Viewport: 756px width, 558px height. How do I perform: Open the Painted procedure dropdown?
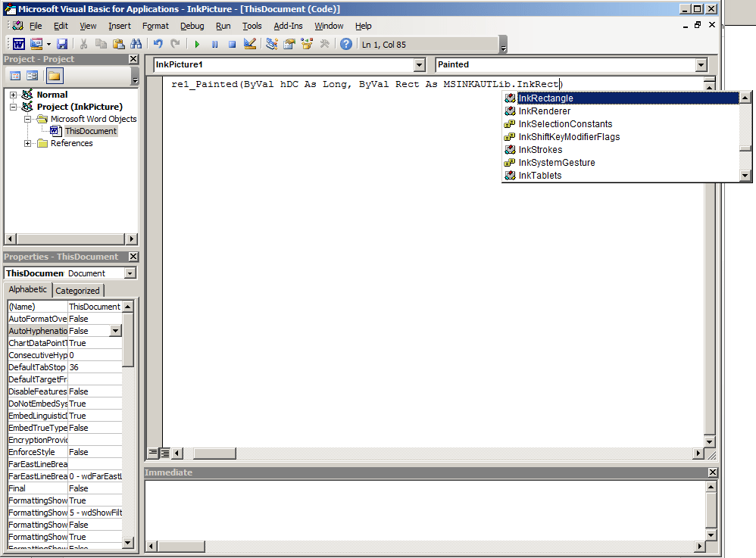(701, 66)
